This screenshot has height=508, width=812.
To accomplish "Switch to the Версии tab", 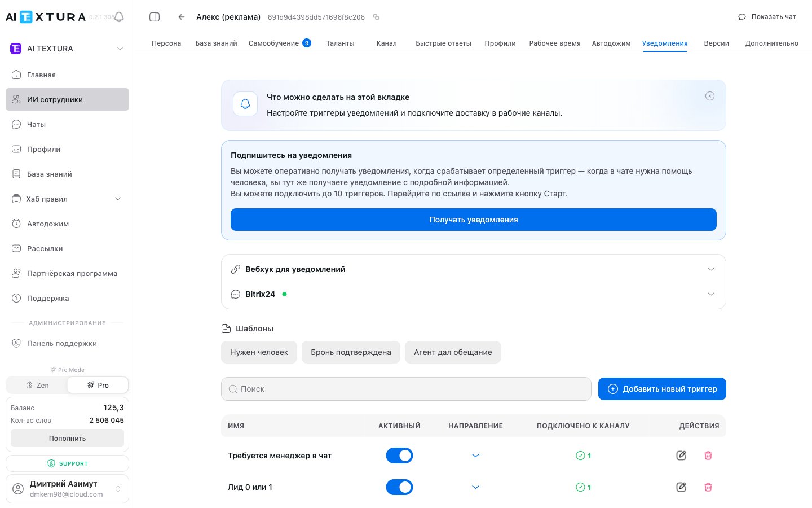I will (x=717, y=43).
